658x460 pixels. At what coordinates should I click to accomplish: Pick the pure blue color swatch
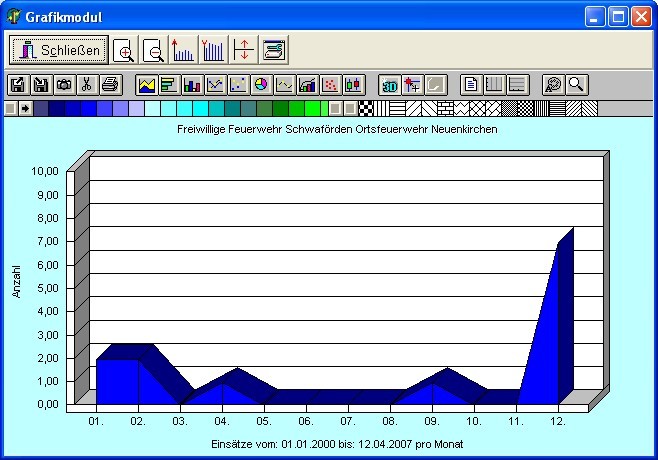click(89, 108)
